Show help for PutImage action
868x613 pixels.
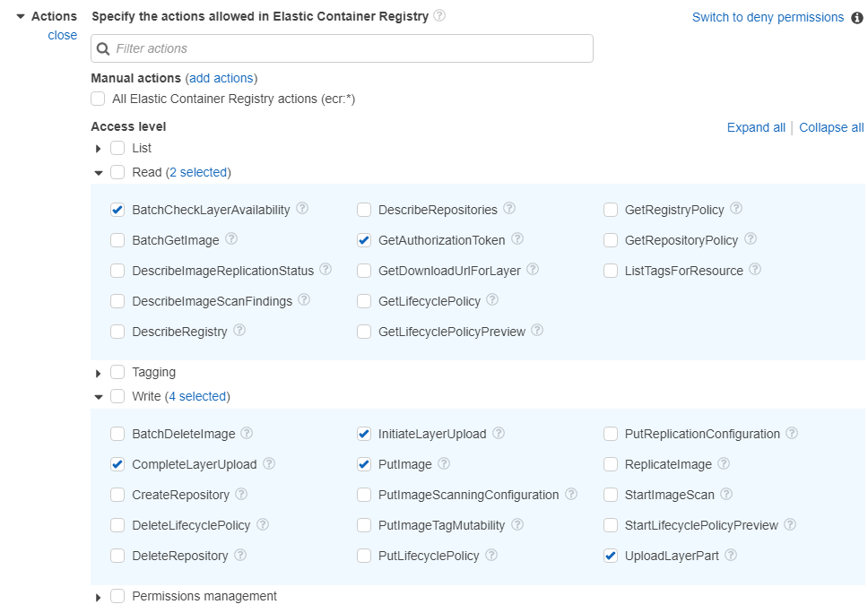444,463
